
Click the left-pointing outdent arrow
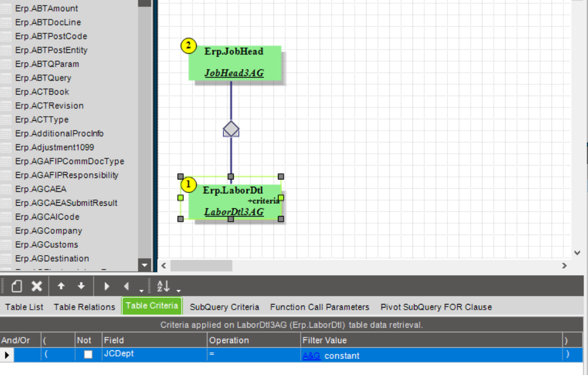(x=126, y=286)
